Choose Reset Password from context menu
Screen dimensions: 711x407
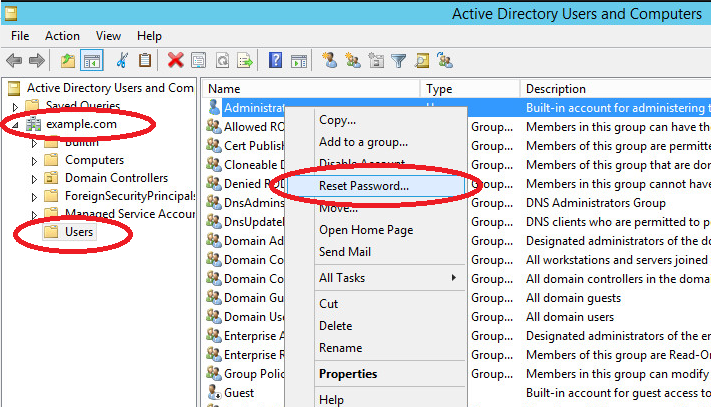tap(364, 186)
